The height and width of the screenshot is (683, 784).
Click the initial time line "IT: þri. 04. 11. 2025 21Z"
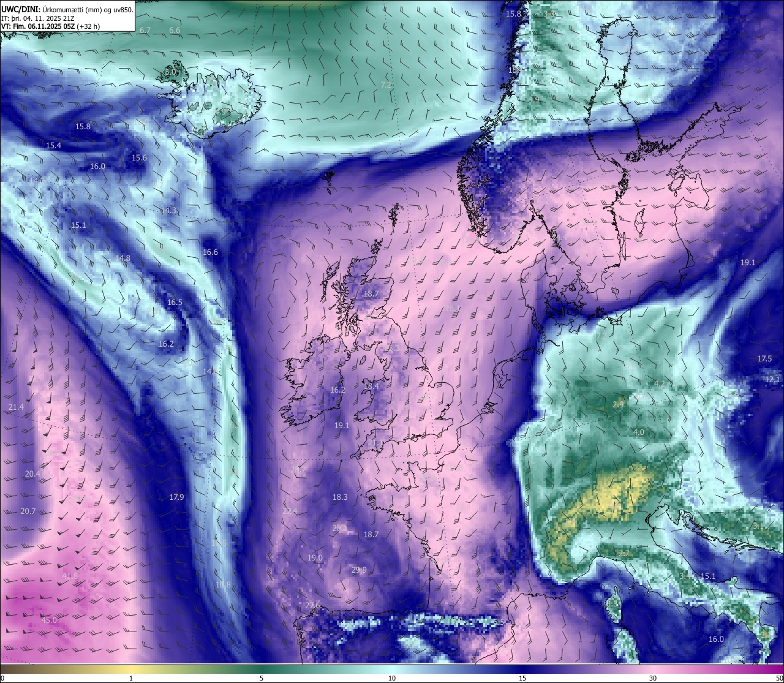(x=38, y=18)
